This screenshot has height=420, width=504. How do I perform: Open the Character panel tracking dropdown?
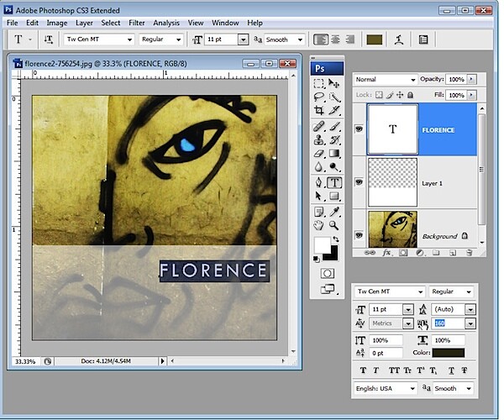(470, 323)
